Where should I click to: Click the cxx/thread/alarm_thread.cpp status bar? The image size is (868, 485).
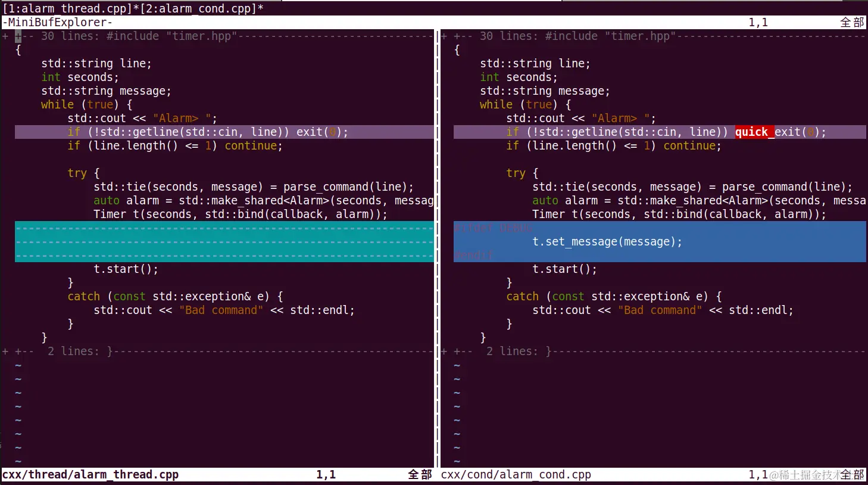point(217,474)
